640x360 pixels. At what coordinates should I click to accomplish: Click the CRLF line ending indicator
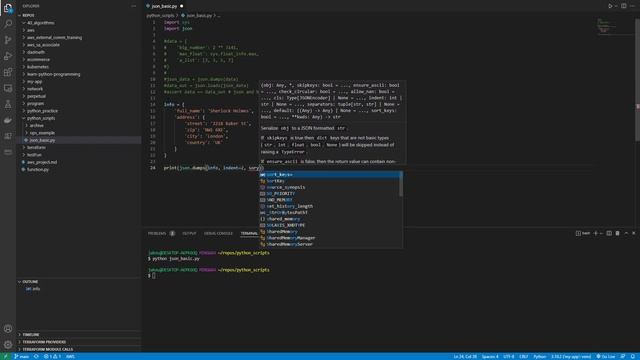point(523,356)
